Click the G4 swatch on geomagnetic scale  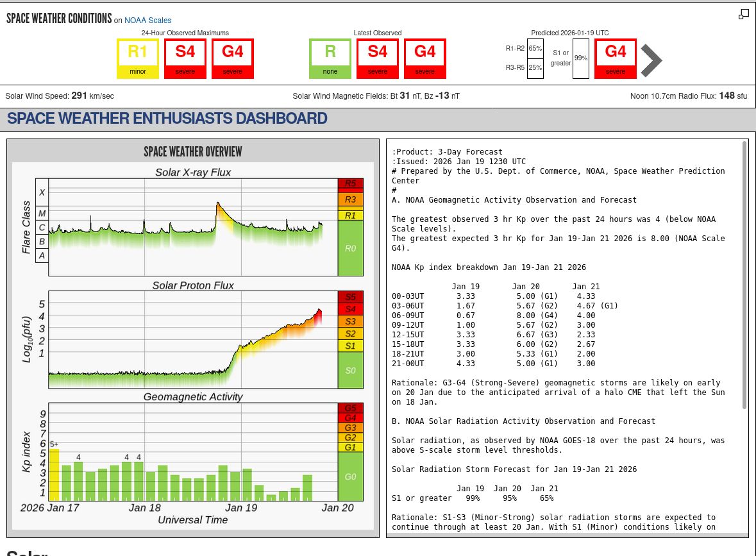pyautogui.click(x=351, y=418)
